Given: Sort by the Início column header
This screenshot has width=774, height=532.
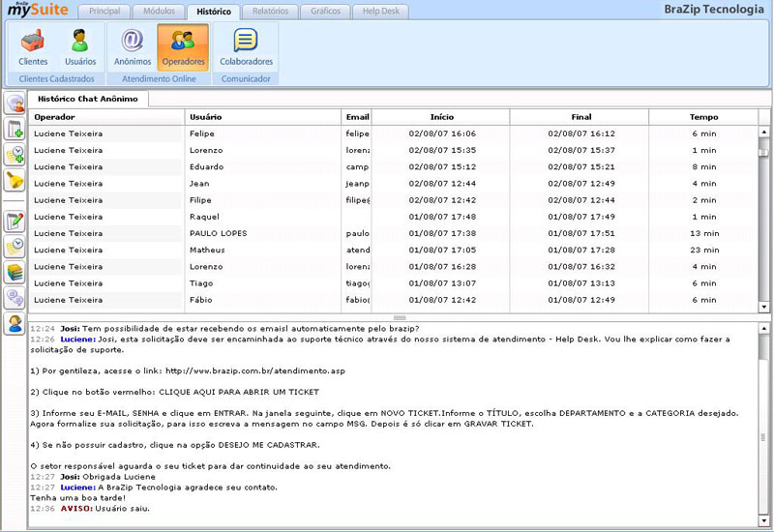Looking at the screenshot, I should pos(440,117).
